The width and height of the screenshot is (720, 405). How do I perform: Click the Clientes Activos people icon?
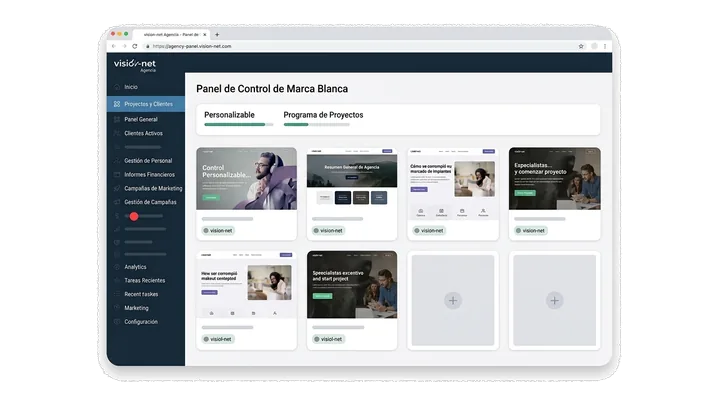pos(117,133)
